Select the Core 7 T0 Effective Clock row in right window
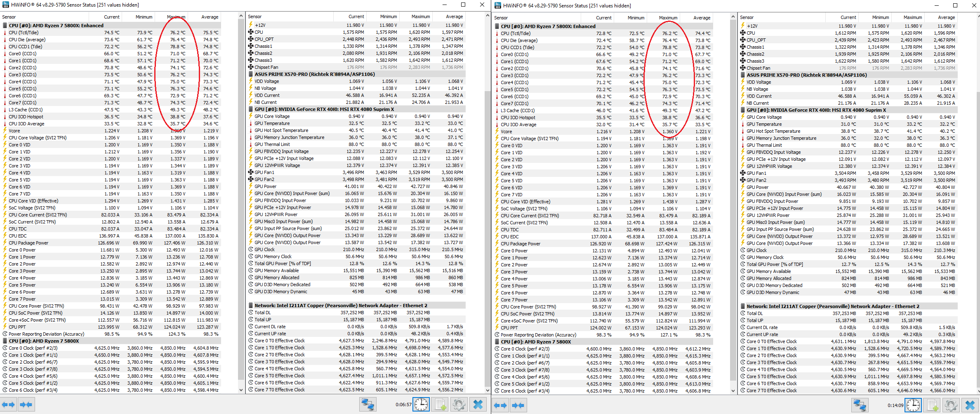 tap(848, 390)
